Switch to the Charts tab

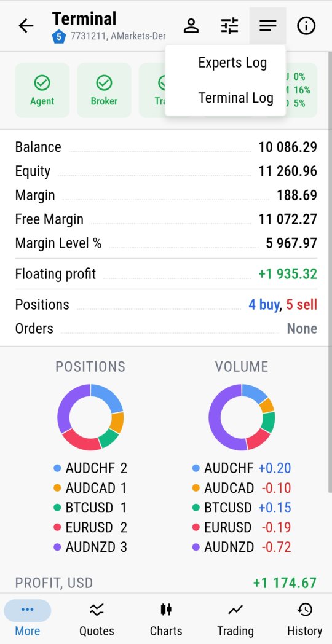pos(166,619)
